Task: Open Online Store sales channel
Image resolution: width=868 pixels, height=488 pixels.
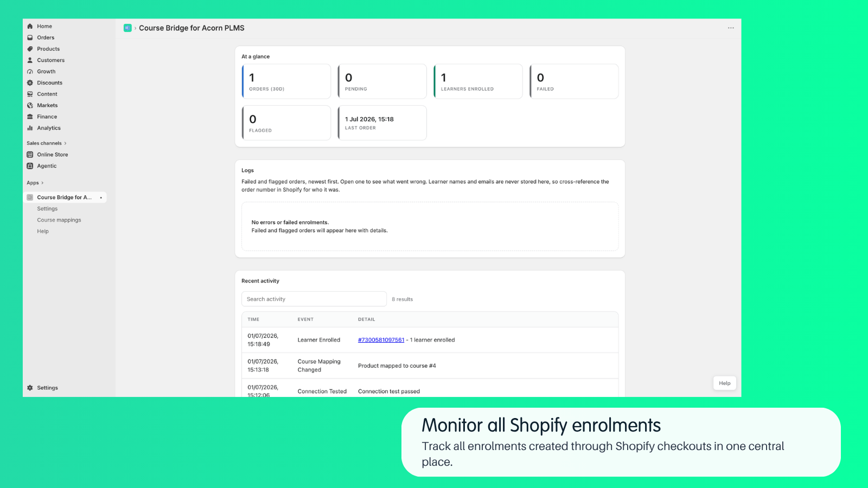Action: tap(53, 155)
